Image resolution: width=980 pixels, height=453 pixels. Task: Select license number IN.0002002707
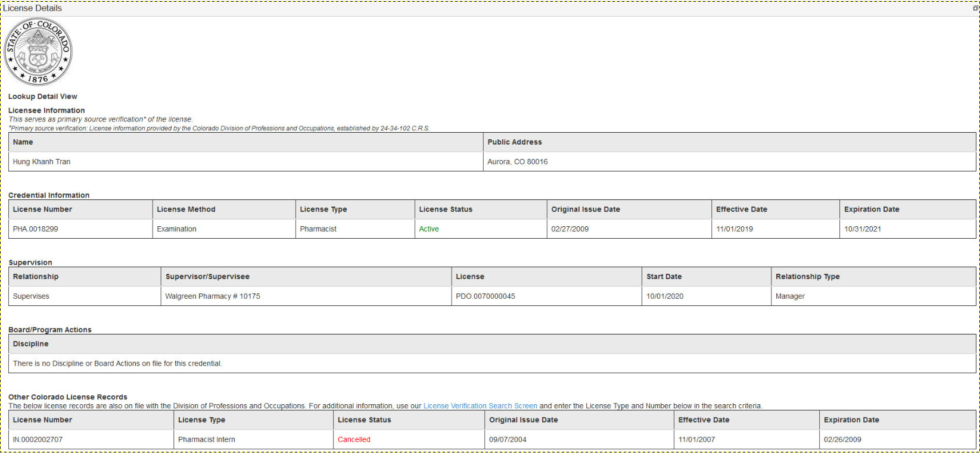point(38,440)
